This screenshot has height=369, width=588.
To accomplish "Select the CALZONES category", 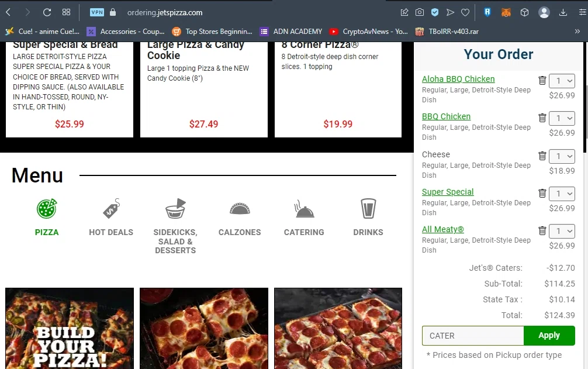I will tap(240, 232).
